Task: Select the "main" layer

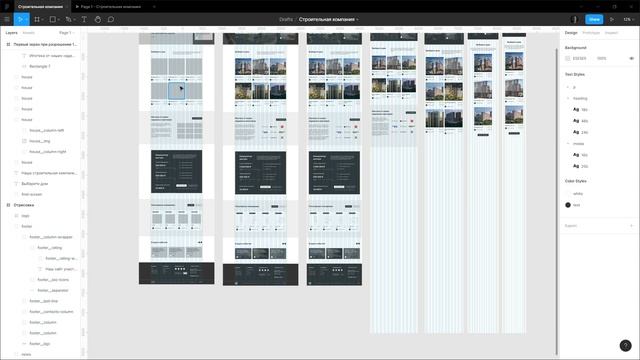Action: point(25,216)
